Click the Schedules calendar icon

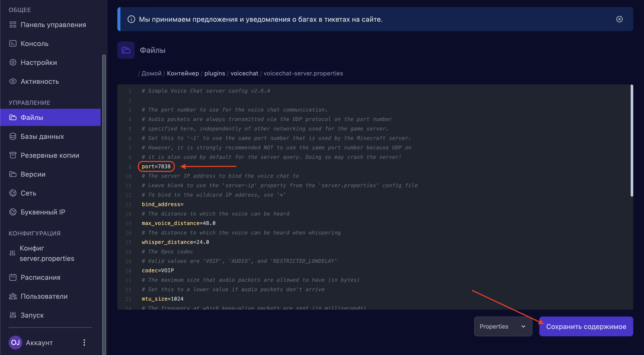tap(13, 277)
